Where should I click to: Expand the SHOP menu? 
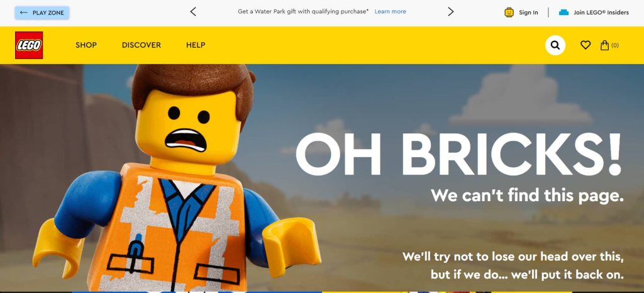[x=86, y=45]
